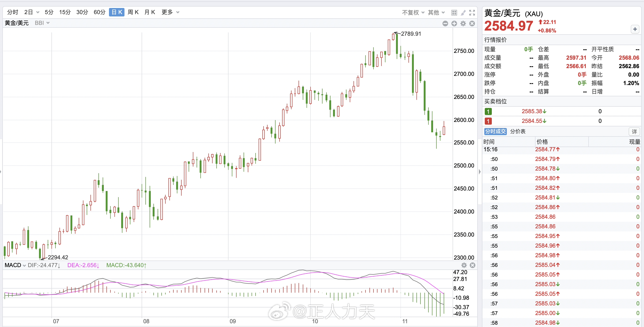Switch to 5分 timeframe
The height and width of the screenshot is (327, 644).
point(49,12)
